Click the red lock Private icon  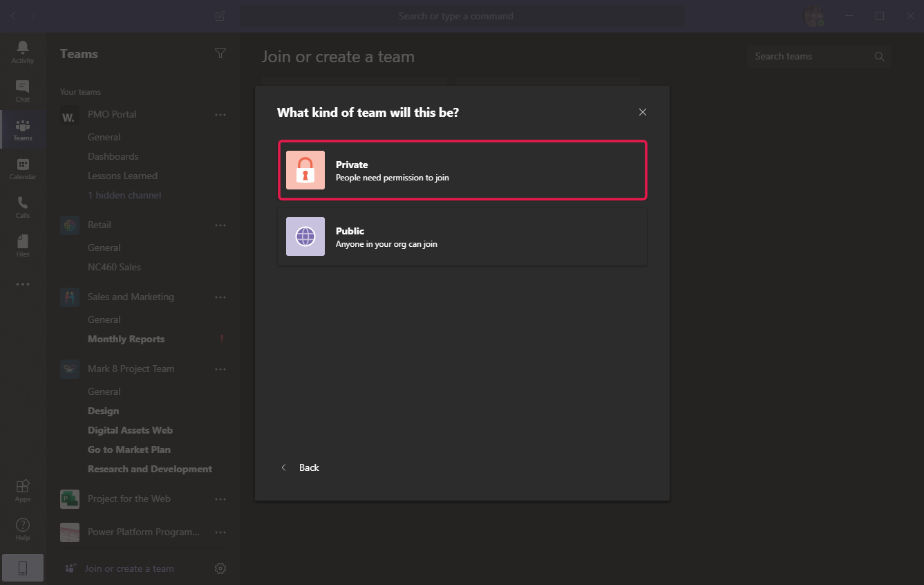[305, 170]
